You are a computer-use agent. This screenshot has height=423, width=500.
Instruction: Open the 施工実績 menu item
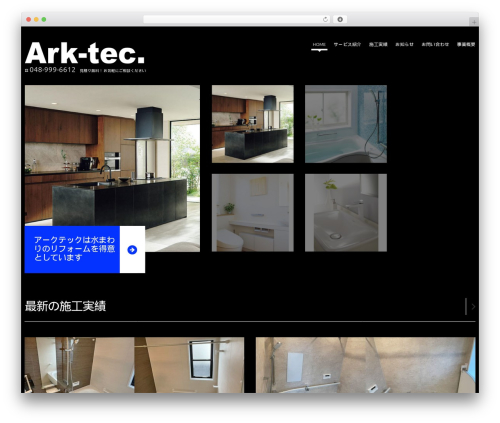click(x=378, y=44)
